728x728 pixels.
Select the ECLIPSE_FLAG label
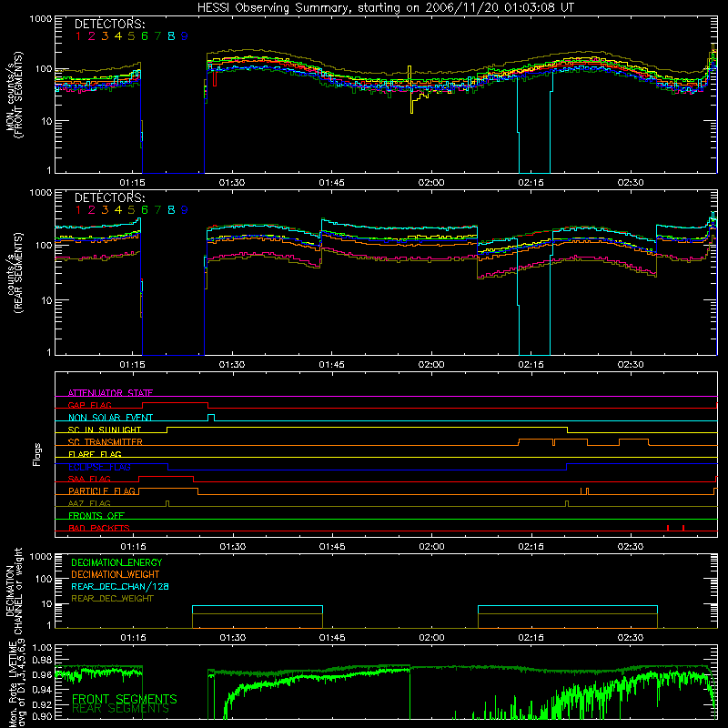(x=99, y=467)
